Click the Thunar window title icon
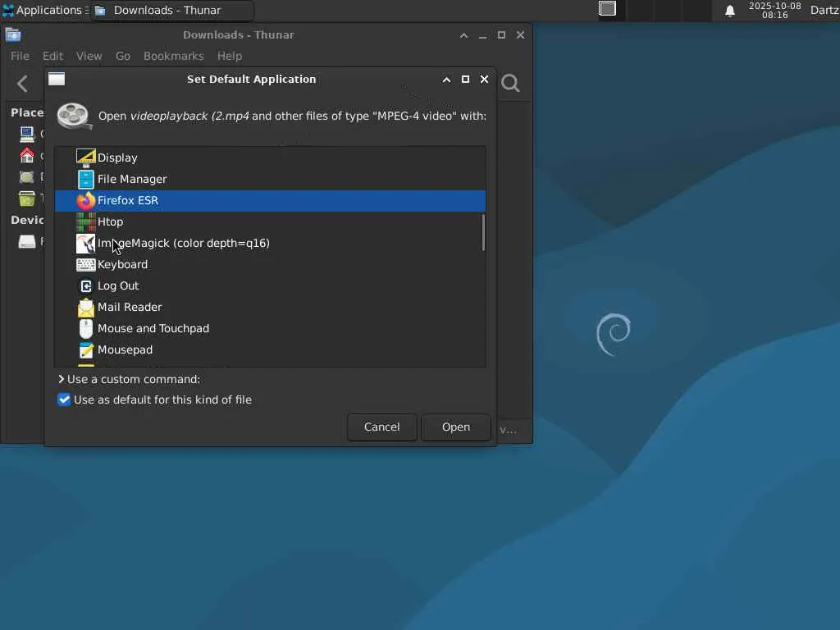 (x=13, y=35)
